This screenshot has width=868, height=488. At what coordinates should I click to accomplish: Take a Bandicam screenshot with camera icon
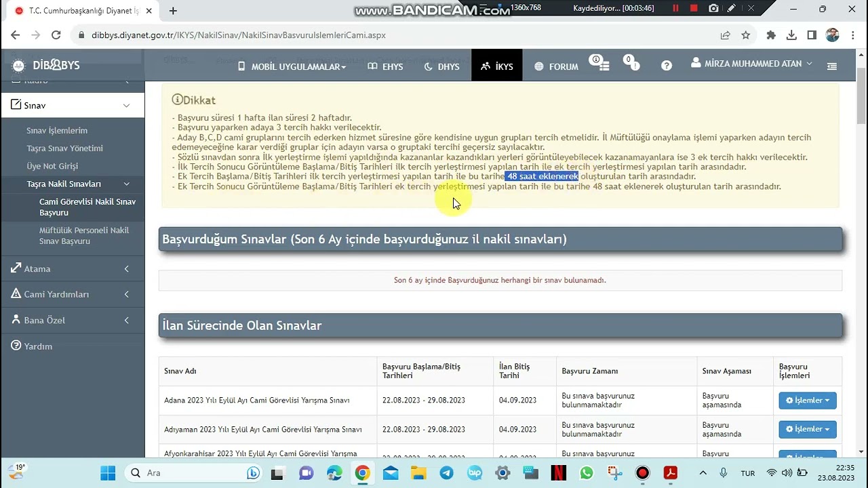713,9
